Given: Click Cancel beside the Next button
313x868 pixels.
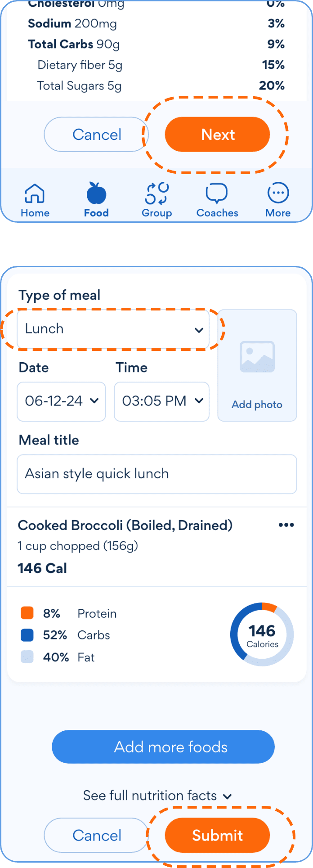Looking at the screenshot, I should [96, 135].
